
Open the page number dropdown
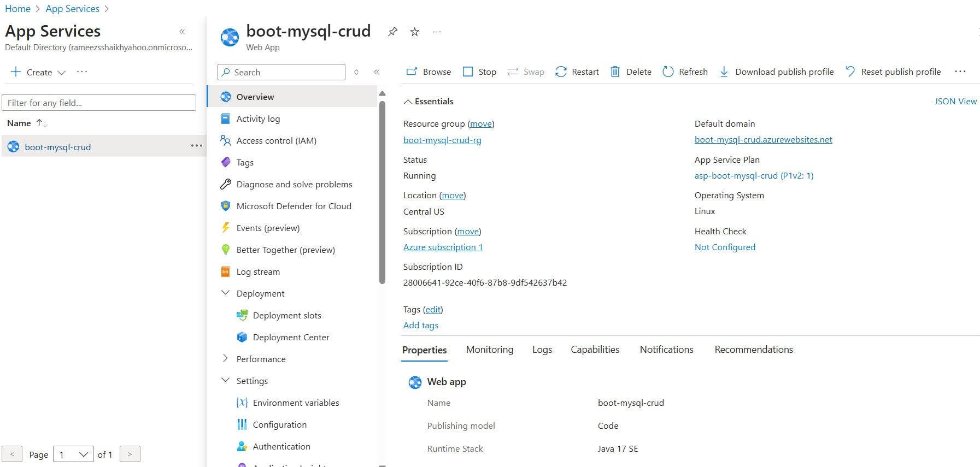[73, 454]
